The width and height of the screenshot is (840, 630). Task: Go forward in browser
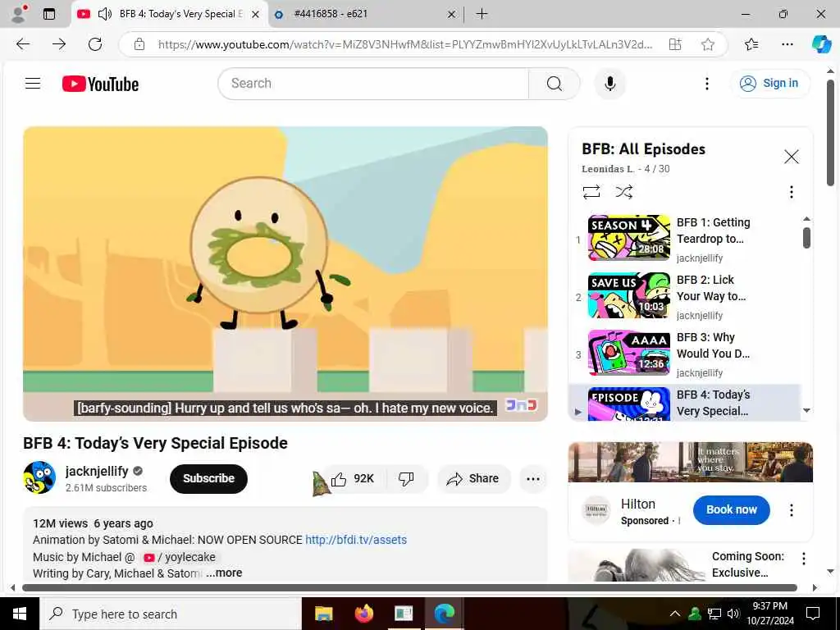[59, 44]
